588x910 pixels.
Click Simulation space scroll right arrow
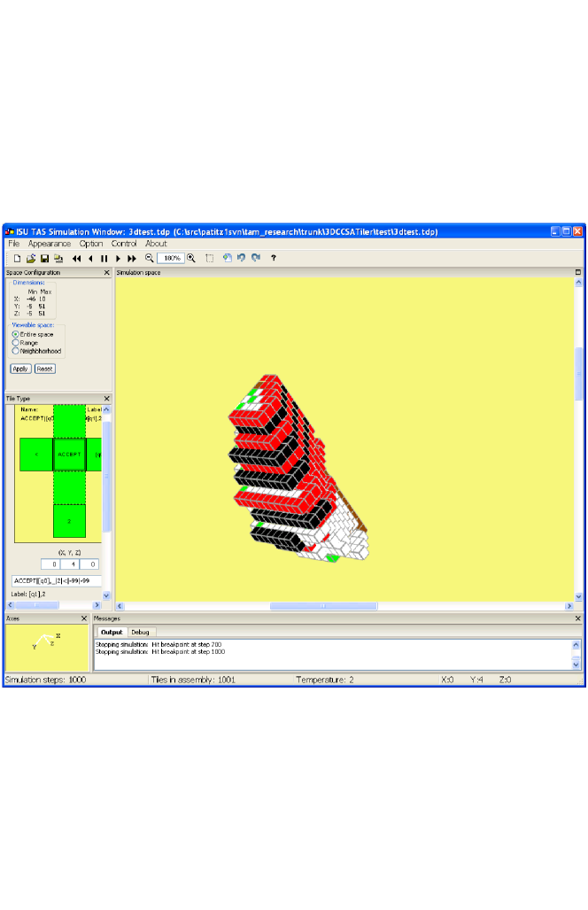coord(569,606)
